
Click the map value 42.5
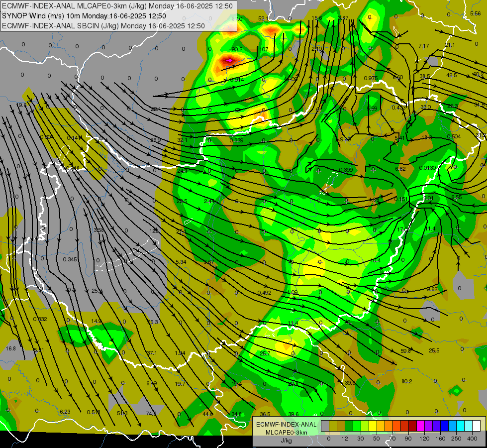tap(451, 75)
